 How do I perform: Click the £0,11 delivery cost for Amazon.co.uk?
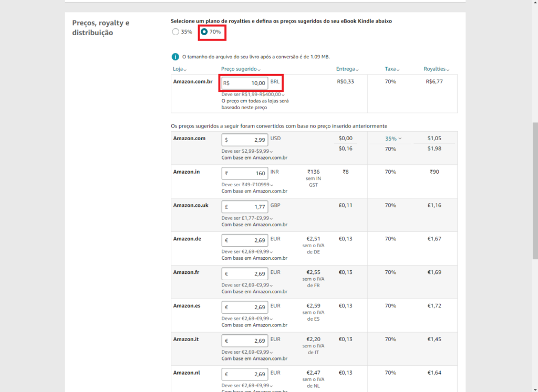tap(346, 206)
